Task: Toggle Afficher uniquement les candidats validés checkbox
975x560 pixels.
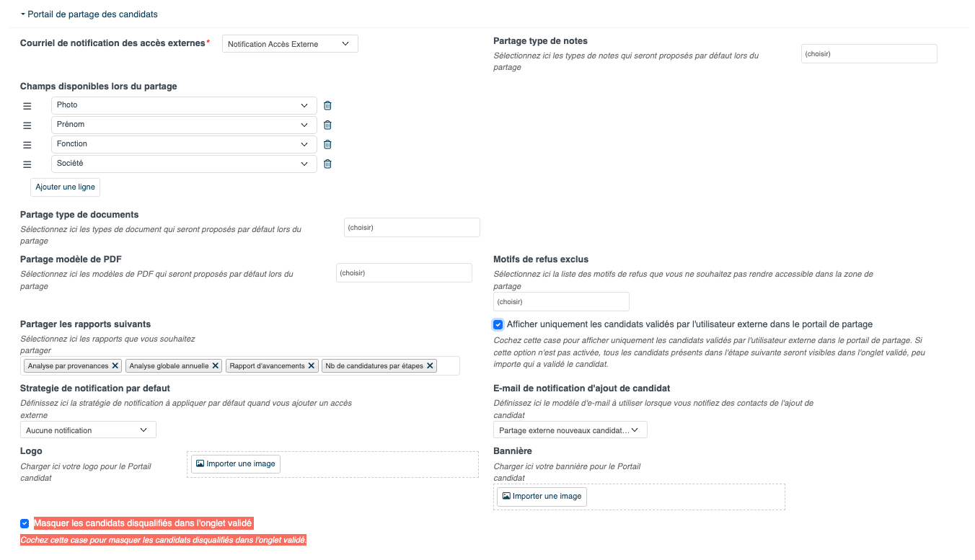Action: [x=498, y=324]
